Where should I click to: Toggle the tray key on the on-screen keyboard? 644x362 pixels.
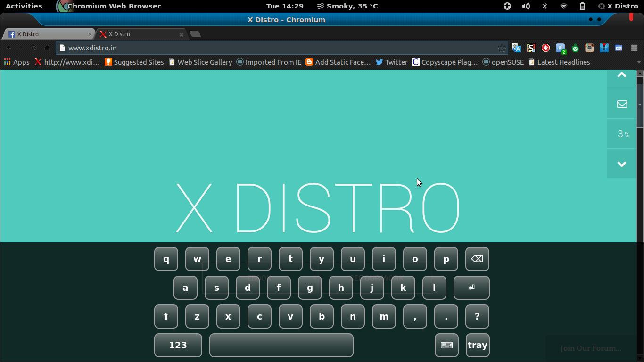click(x=477, y=345)
